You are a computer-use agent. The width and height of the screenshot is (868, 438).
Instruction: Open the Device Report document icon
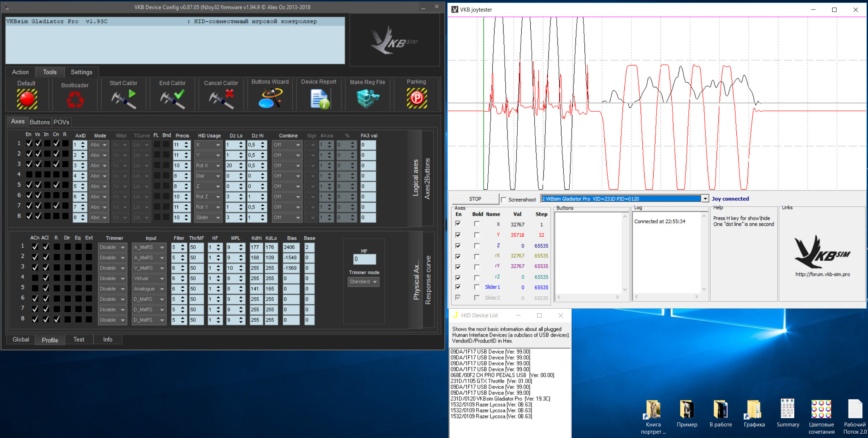pyautogui.click(x=319, y=99)
